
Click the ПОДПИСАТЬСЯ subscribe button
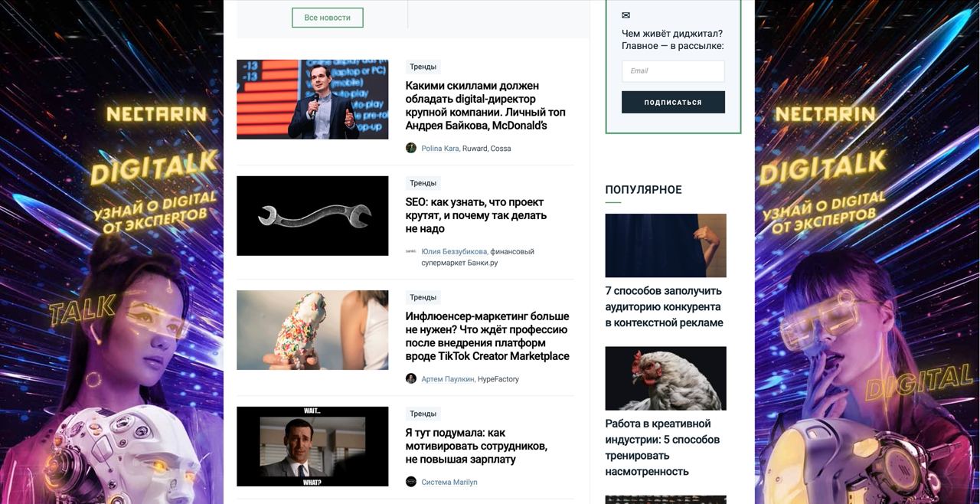click(673, 102)
